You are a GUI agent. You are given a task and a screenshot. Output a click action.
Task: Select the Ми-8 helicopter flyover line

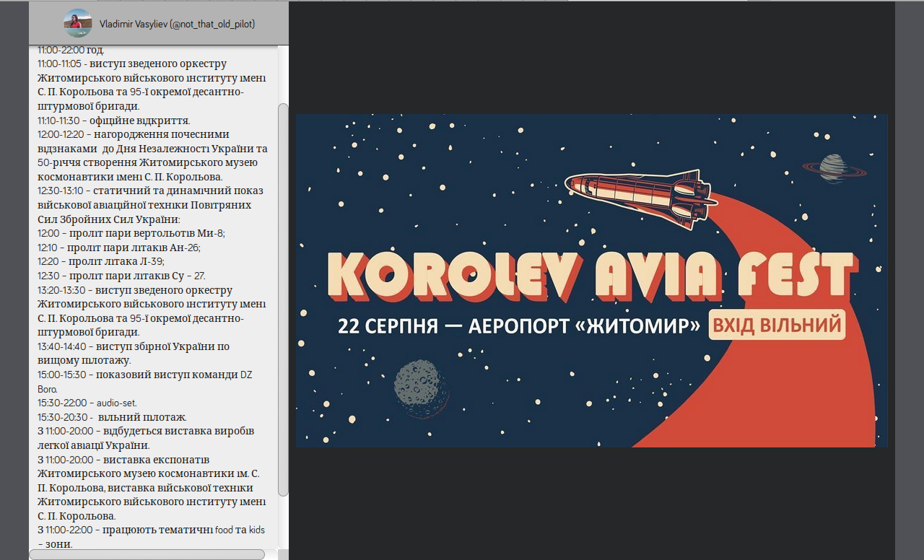(131, 233)
